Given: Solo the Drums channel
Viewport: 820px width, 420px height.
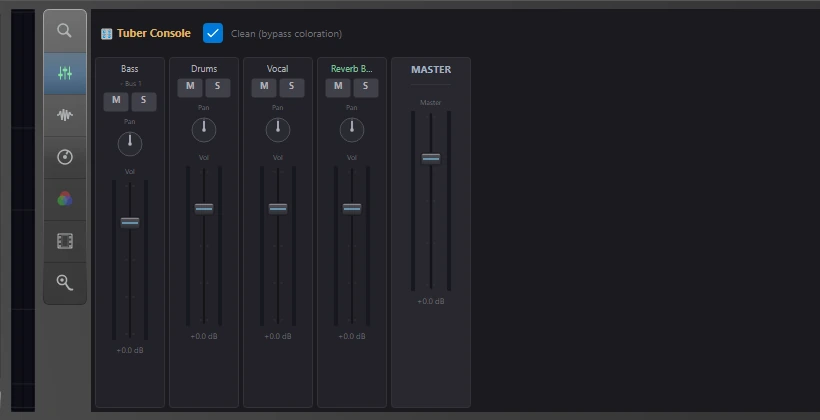Looking at the screenshot, I should point(218,87).
